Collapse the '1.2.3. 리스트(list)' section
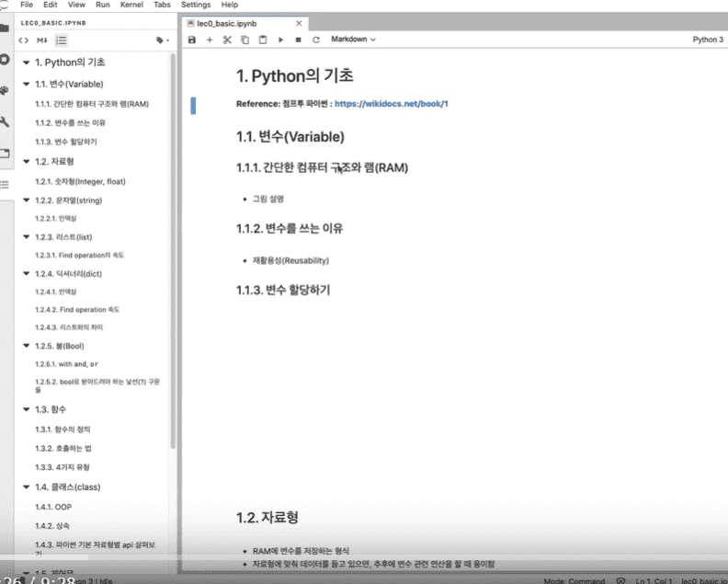The height and width of the screenshot is (584, 728). pos(27,237)
